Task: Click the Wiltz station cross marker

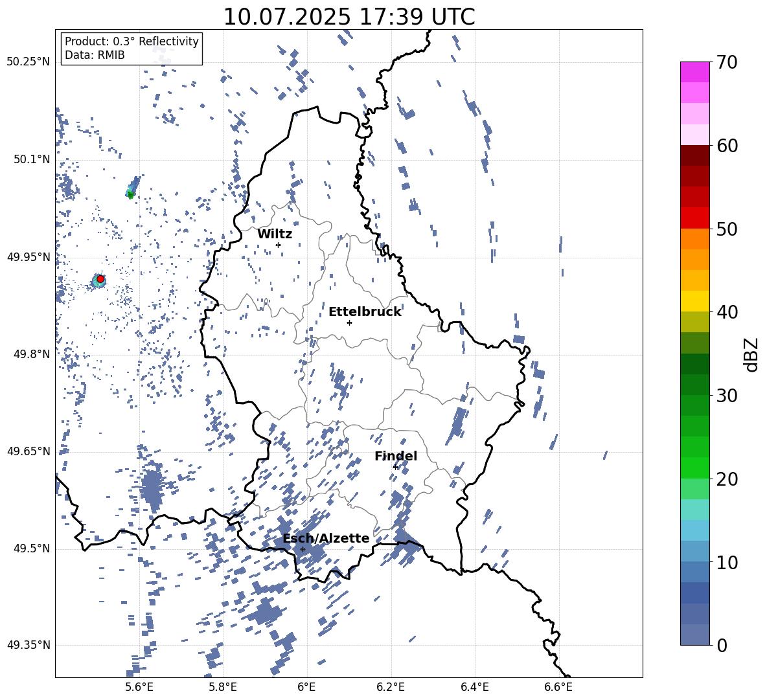Action: (279, 245)
